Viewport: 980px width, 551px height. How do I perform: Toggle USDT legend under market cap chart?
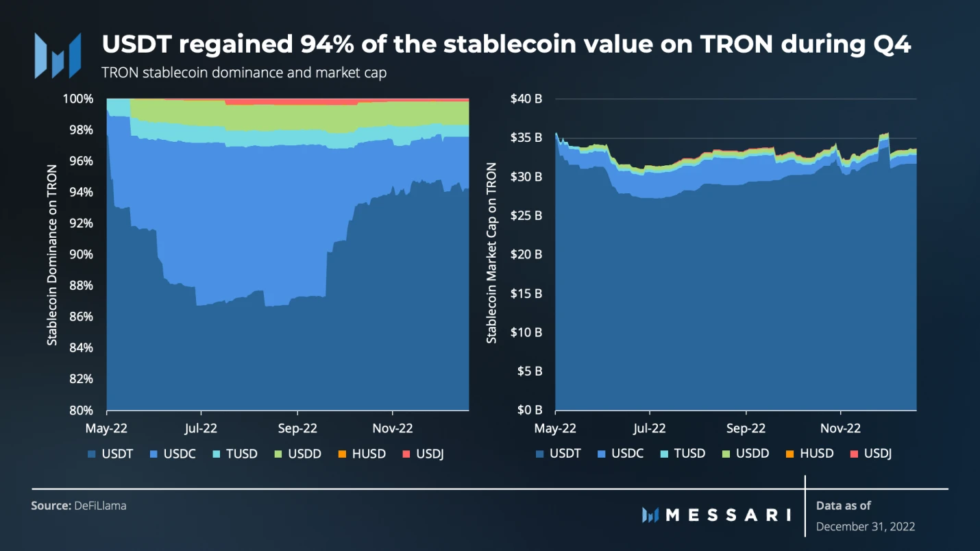click(x=559, y=453)
